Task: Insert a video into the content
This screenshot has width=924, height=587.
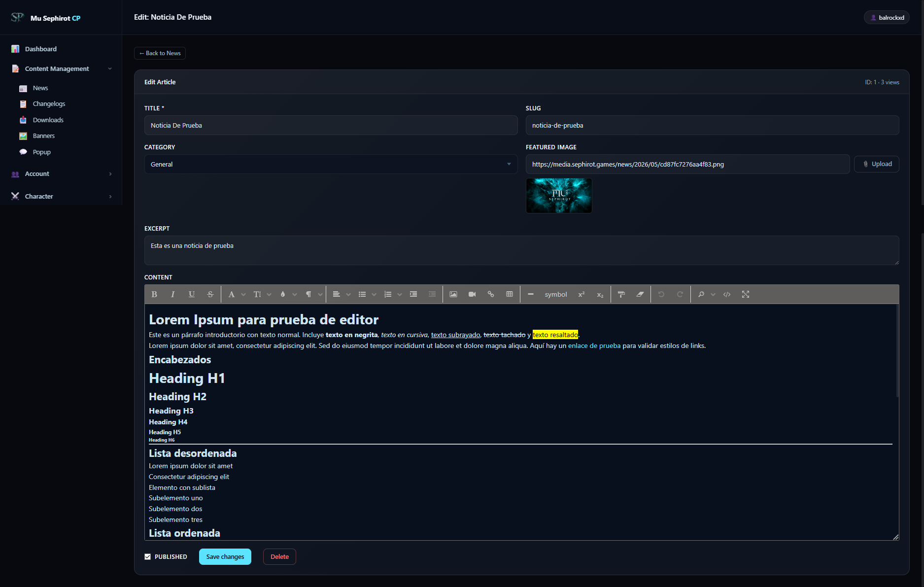Action: [x=472, y=294]
